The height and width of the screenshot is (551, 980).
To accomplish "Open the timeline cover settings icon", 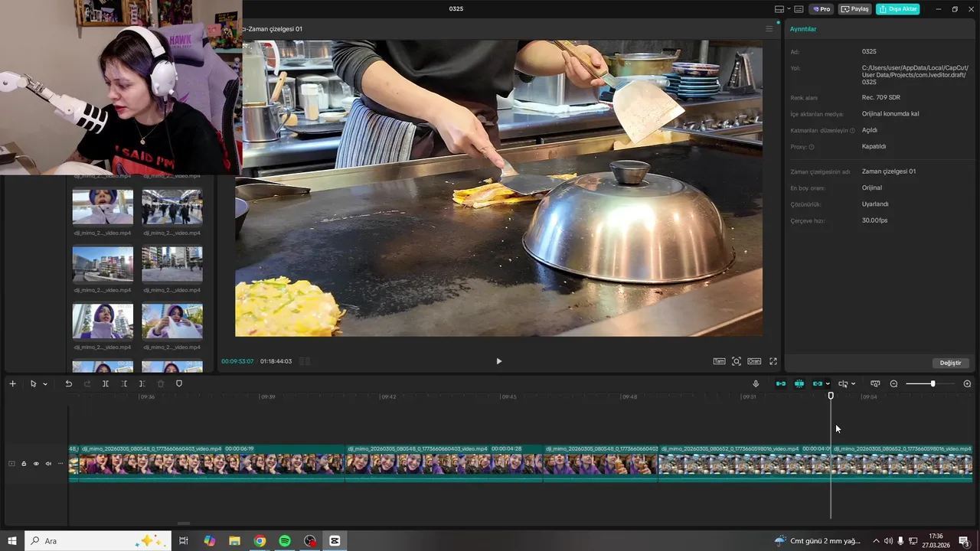I will tap(875, 383).
